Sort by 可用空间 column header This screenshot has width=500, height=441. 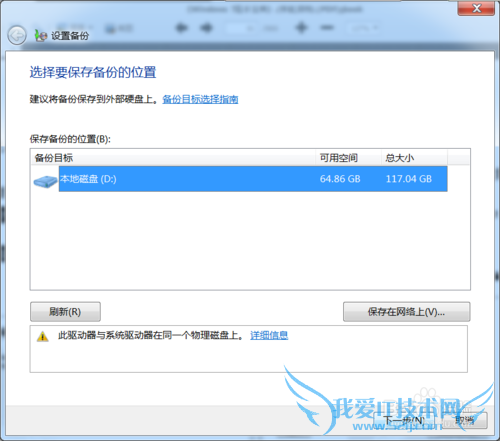click(x=348, y=158)
